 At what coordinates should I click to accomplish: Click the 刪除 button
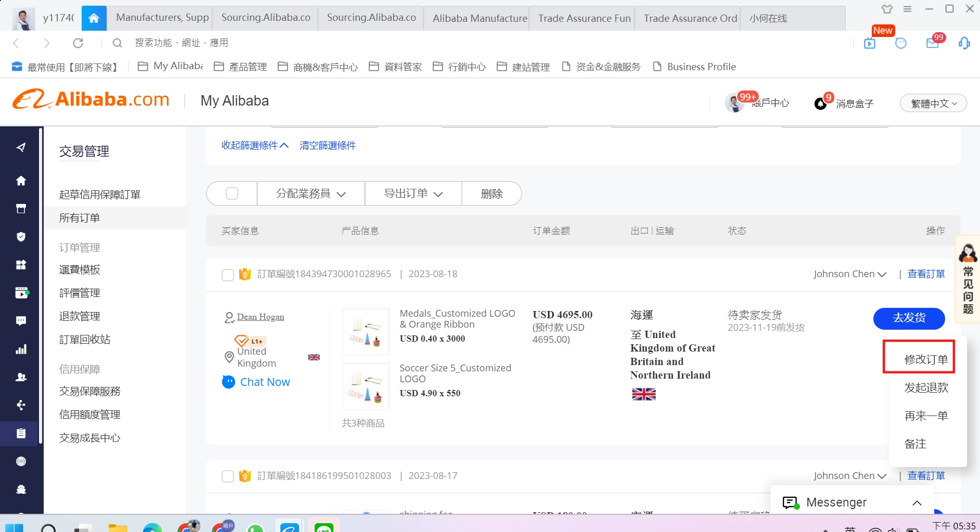492,193
